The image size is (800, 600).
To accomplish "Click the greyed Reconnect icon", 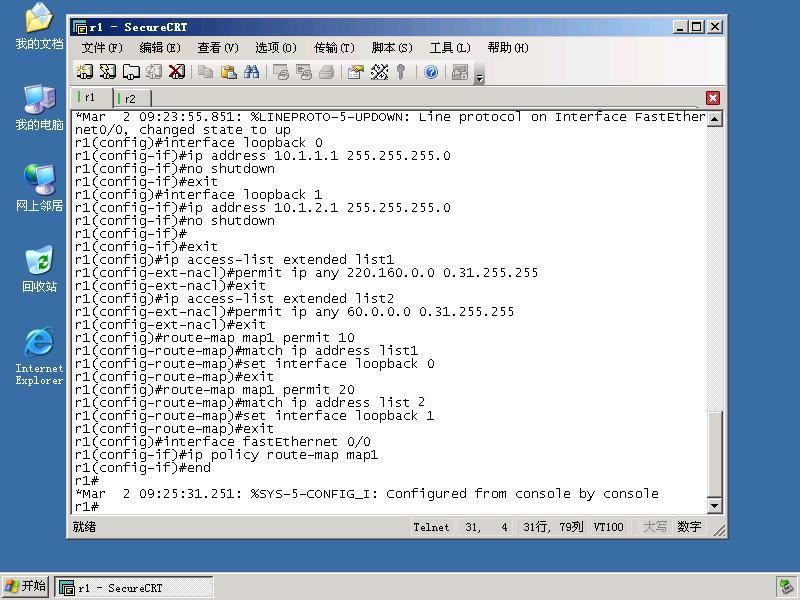I will (154, 72).
